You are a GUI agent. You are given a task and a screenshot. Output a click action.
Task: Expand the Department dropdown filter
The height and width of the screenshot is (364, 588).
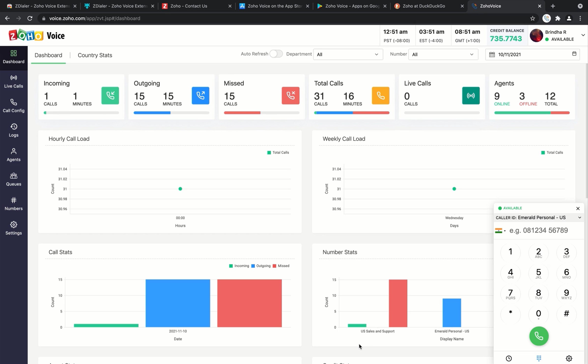tap(348, 54)
